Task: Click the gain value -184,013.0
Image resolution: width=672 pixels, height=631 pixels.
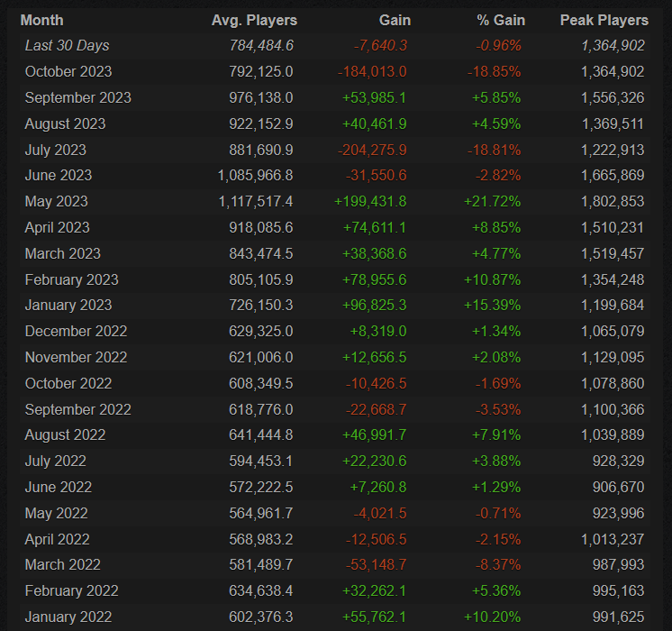Action: coord(372,71)
